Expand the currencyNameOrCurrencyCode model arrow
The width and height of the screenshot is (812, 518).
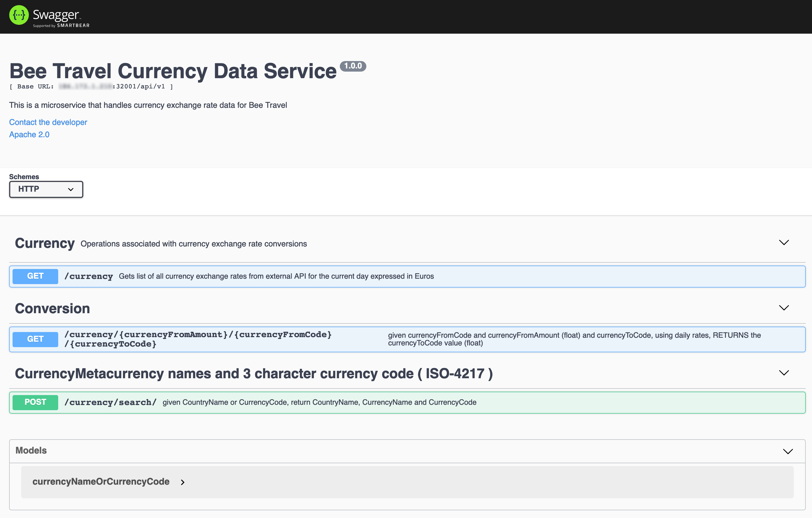point(182,482)
